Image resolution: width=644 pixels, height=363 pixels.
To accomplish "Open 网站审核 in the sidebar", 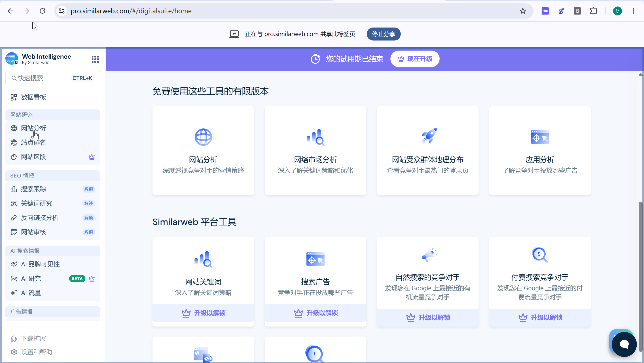I will [53, 232].
